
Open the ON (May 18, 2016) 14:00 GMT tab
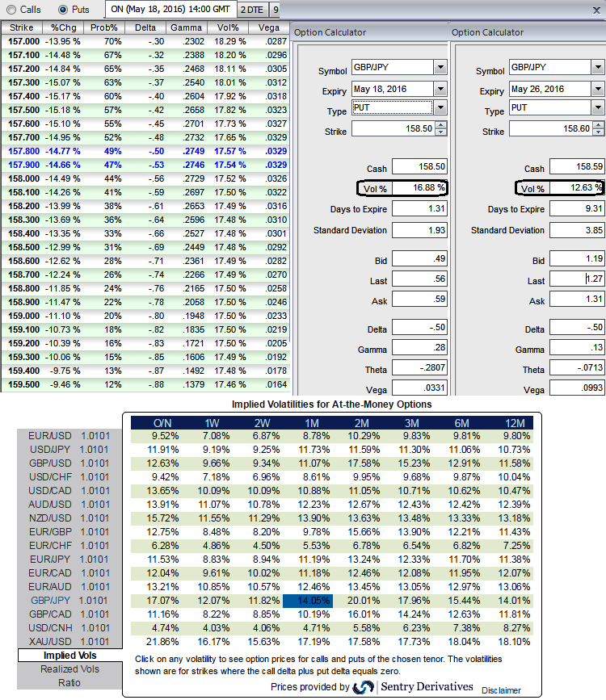(x=170, y=9)
